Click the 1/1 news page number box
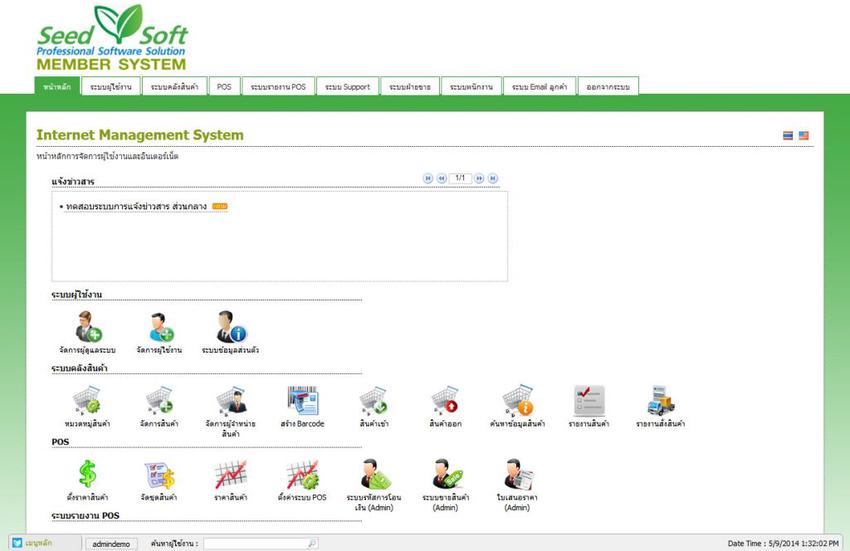The width and height of the screenshot is (850, 551). tap(460, 178)
